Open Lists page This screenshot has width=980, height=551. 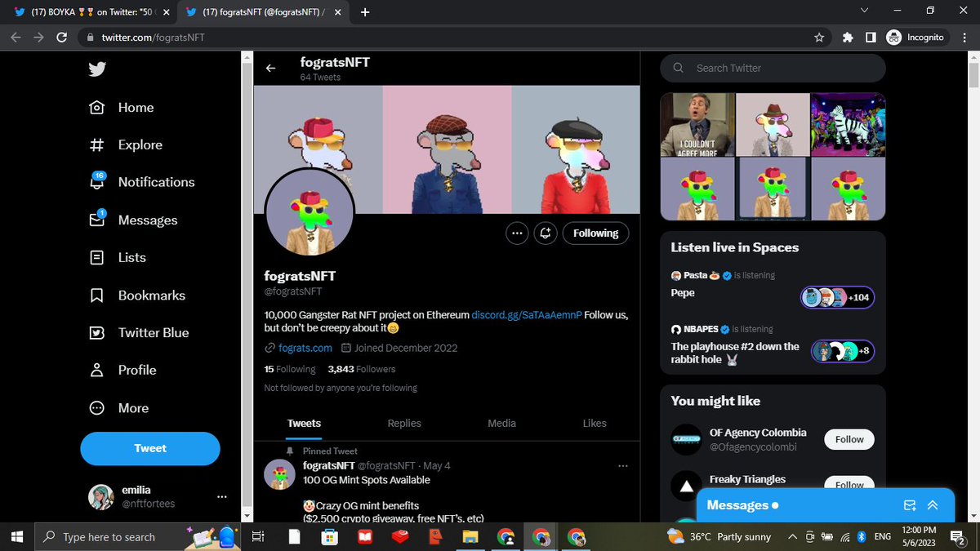118,257
